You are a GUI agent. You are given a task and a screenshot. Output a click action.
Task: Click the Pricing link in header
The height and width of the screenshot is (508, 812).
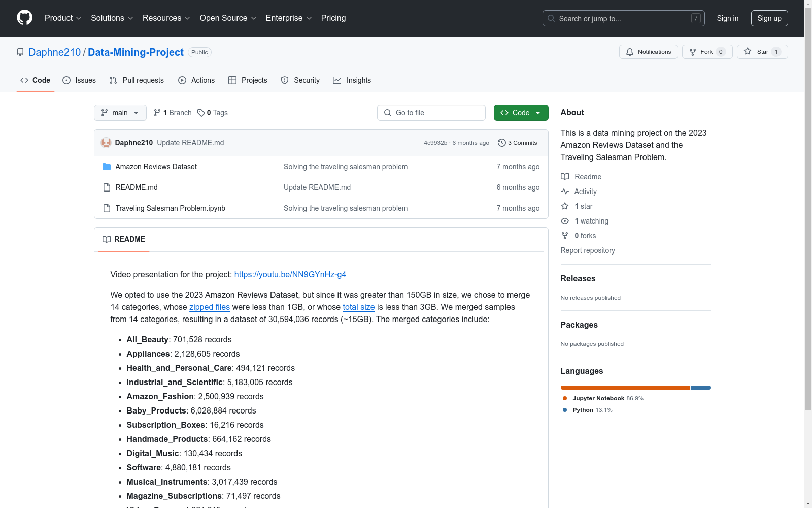click(333, 18)
